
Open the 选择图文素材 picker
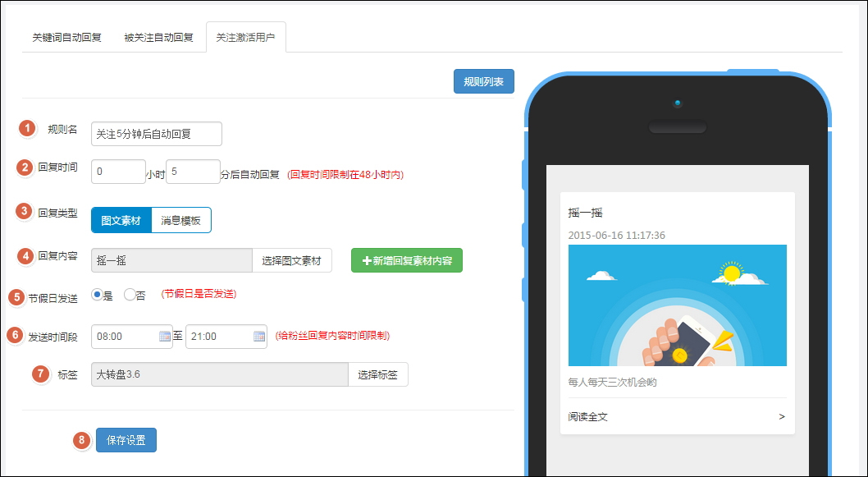click(291, 260)
